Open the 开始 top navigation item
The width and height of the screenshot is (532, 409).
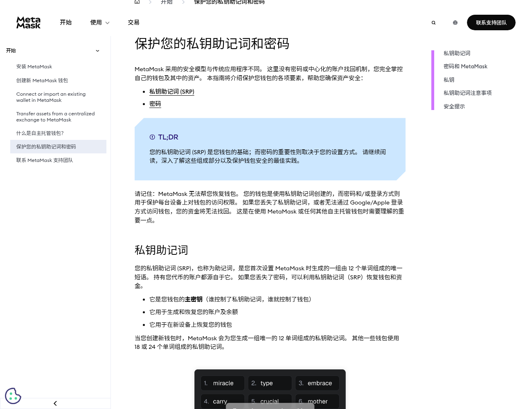coord(65,22)
